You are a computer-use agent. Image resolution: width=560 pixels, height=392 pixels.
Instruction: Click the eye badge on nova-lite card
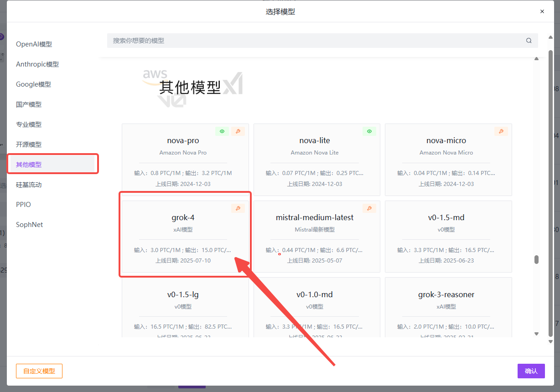(369, 131)
